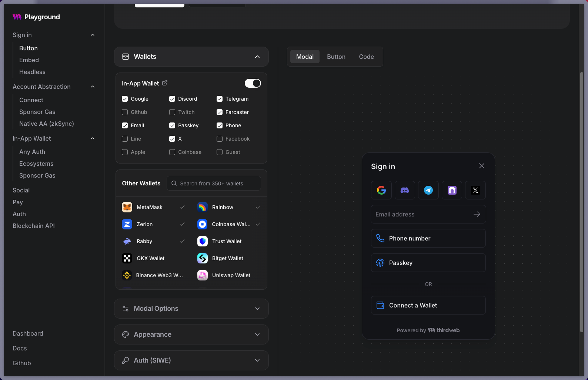Click the page vertical scrollbar
The image size is (588, 380).
[x=582, y=202]
